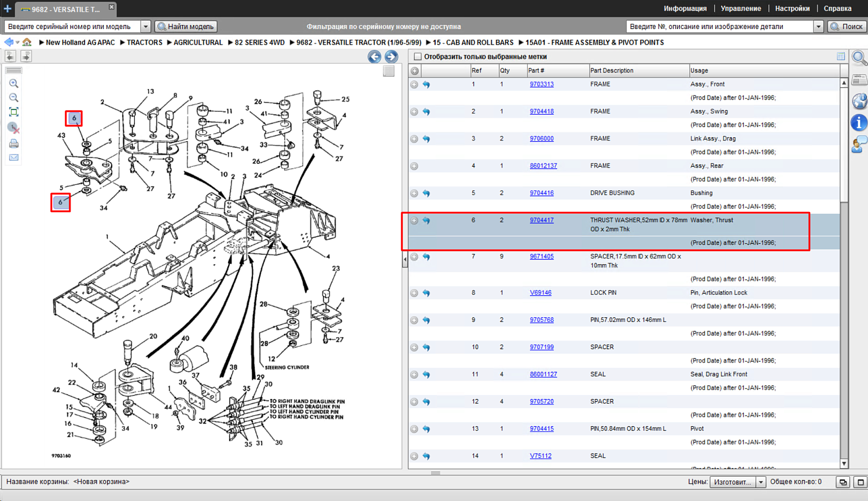Viewport: 868px width, 501px height.
Task: Click the parts list vertical scrollbar thumb
Action: pos(844,146)
